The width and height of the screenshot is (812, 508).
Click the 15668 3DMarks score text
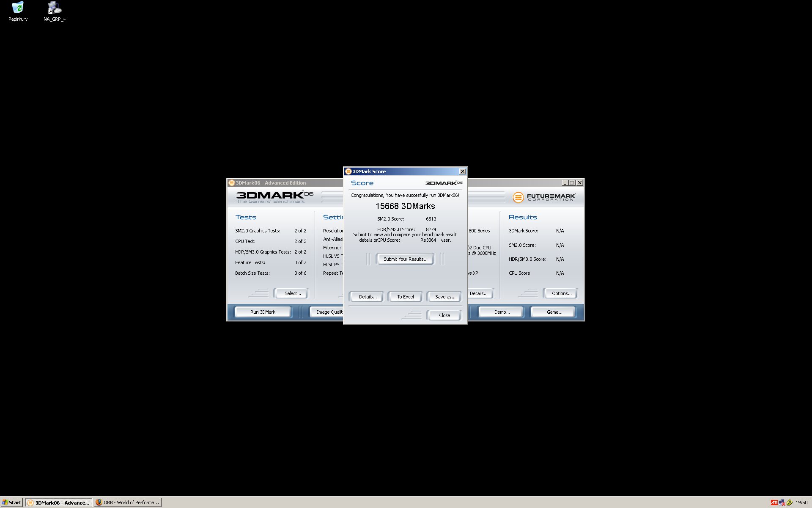coord(405,206)
